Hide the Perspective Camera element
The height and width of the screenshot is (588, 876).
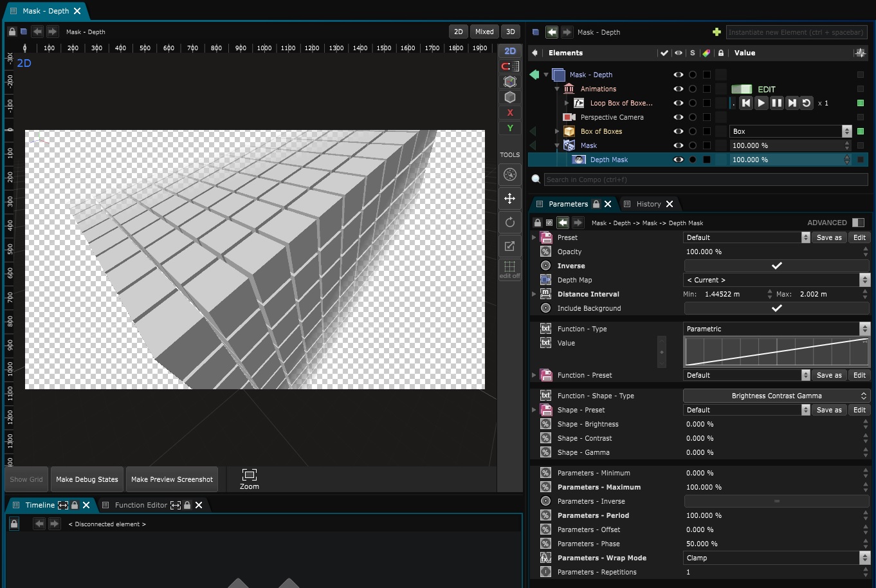point(678,117)
